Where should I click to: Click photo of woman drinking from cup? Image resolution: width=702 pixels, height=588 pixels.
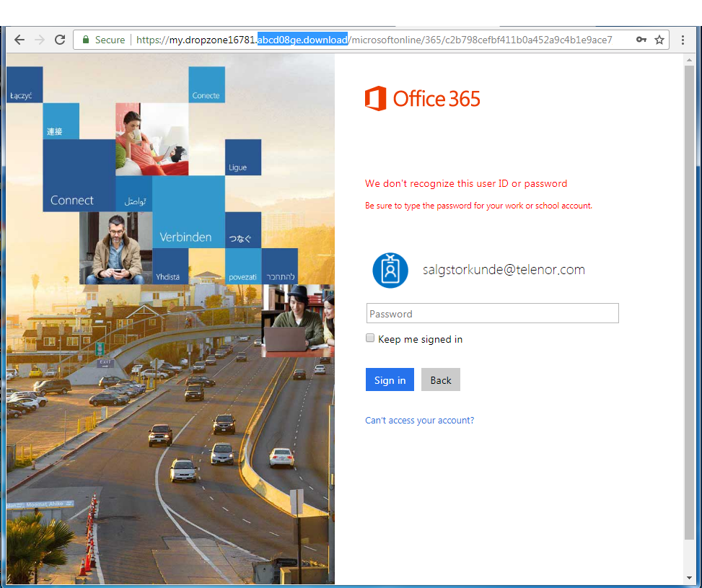tap(152, 139)
